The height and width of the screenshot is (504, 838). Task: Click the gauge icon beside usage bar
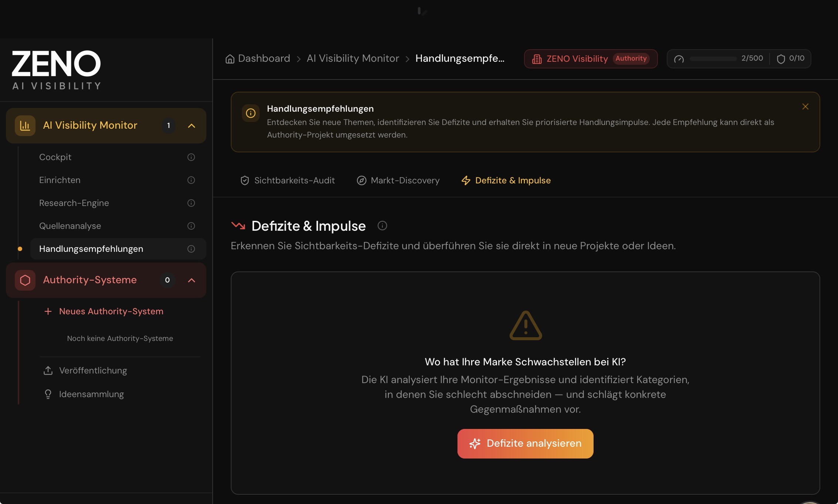point(679,59)
